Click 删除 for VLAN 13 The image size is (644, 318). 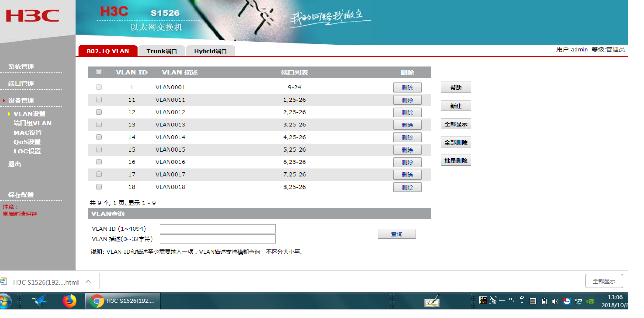(407, 125)
